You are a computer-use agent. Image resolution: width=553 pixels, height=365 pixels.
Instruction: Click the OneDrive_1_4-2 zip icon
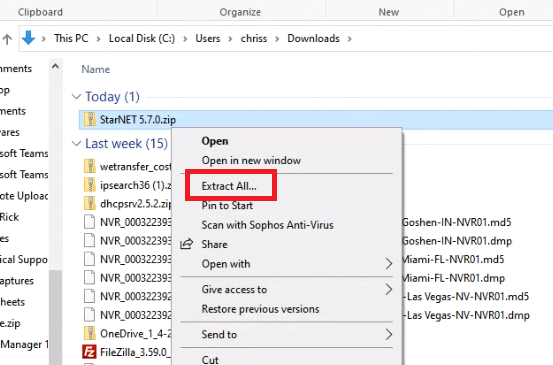(90, 333)
